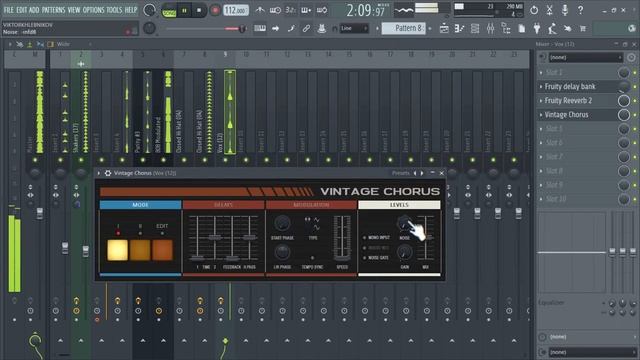Select Fruity Reeverb 2 effect slot
Image resolution: width=640 pixels, height=360 pixels.
tap(568, 100)
